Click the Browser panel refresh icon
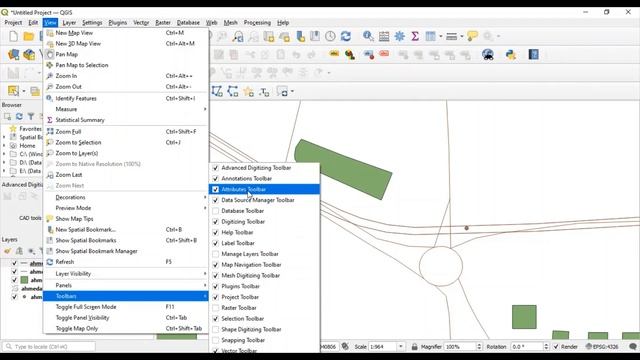Viewport: 640px width, 360px height. coord(19,117)
